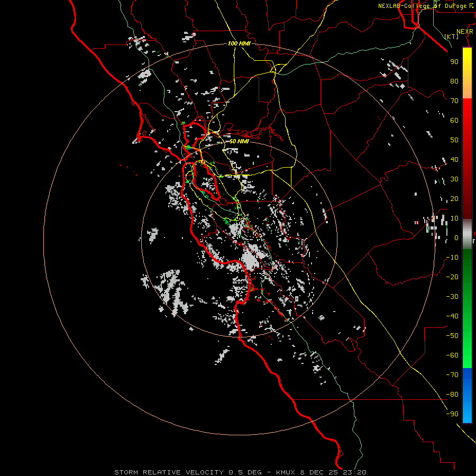Click the 10 tick label on the scale
Screen dimensions: 476x476
pyautogui.click(x=454, y=218)
